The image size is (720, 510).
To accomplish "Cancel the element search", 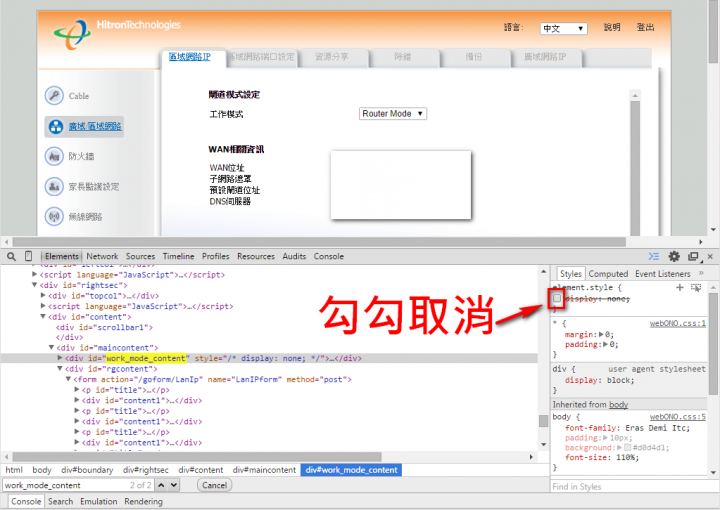I will (x=214, y=485).
